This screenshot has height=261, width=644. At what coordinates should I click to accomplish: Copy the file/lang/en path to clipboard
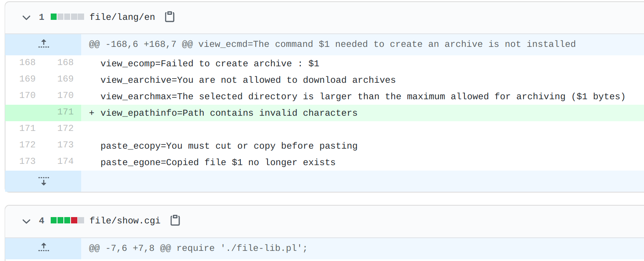click(169, 17)
